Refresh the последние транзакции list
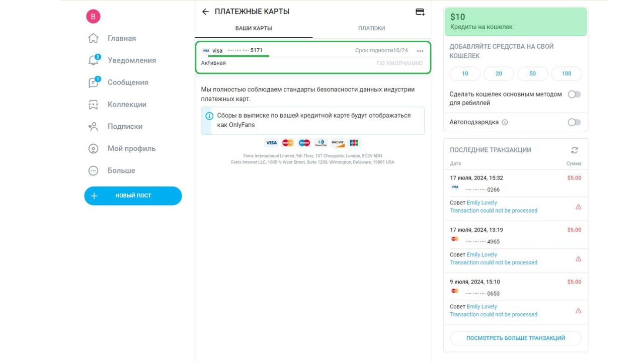This screenshot has width=644, height=362. pos(575,150)
